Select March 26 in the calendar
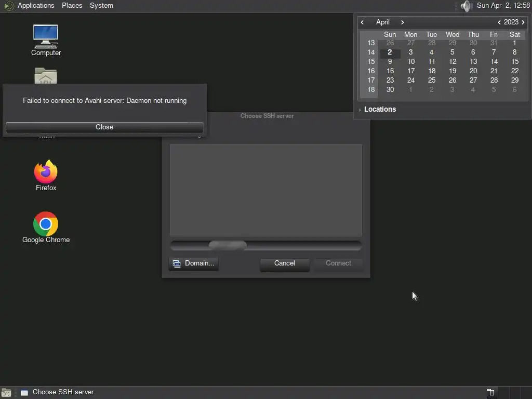 390,43
